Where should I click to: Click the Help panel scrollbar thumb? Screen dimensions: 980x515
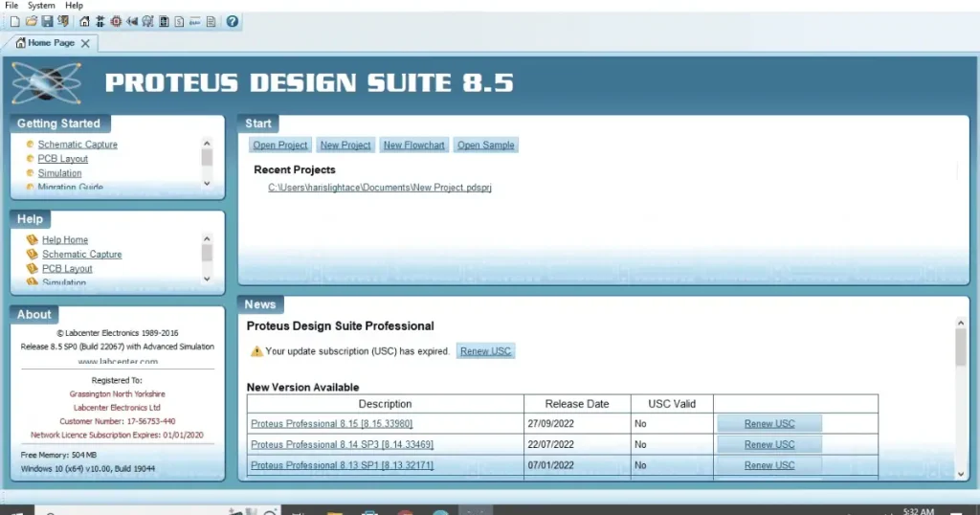pyautogui.click(x=207, y=253)
